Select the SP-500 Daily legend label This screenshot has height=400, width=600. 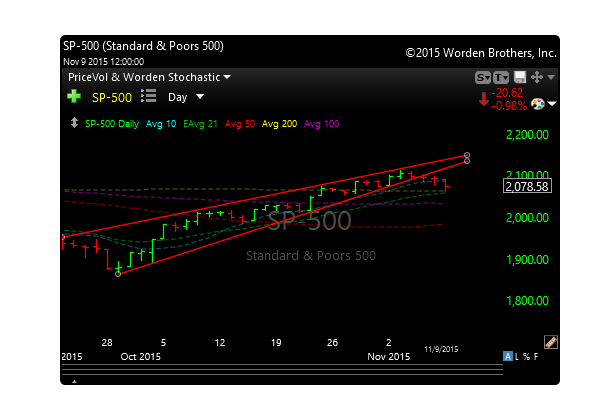coord(112,124)
